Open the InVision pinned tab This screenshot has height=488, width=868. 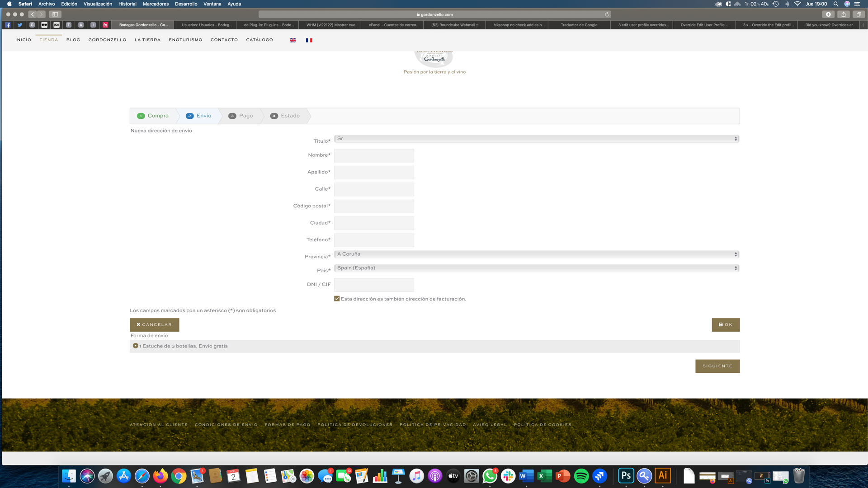click(x=105, y=25)
